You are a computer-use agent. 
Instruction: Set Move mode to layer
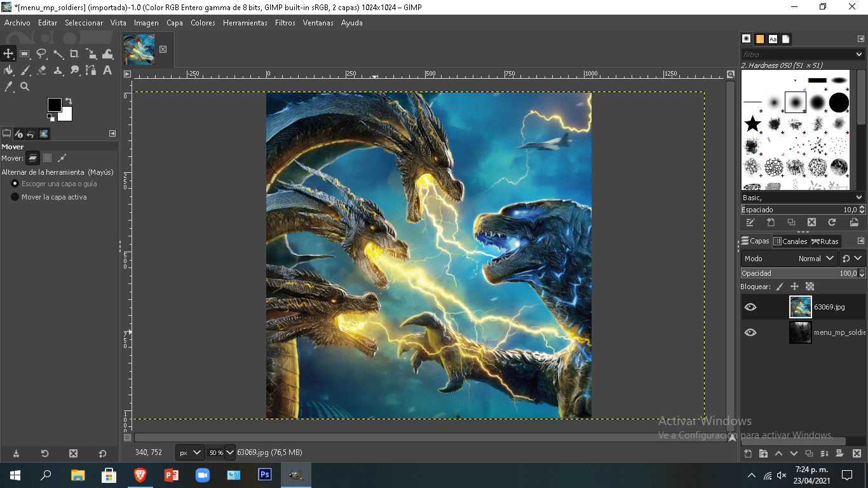(32, 158)
